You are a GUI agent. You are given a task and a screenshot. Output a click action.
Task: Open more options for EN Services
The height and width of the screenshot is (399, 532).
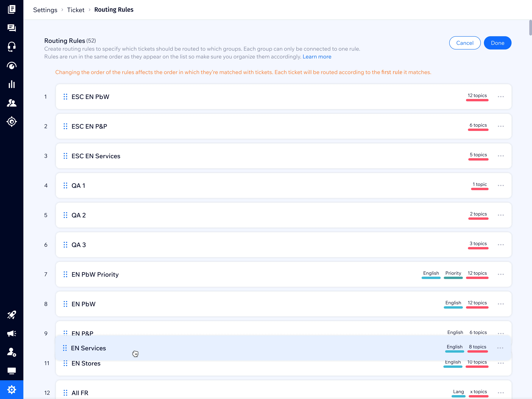pyautogui.click(x=500, y=348)
